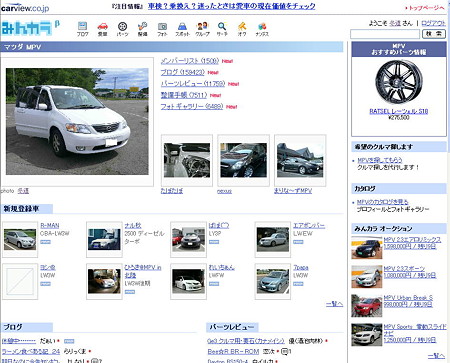
Task: Click the まりな〜ずMPV user link
Action: [293, 191]
